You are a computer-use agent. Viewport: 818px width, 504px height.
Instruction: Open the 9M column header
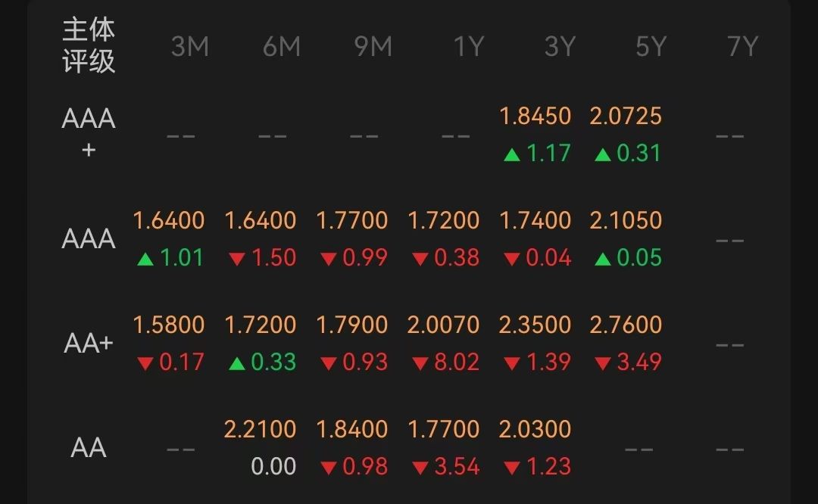(373, 46)
